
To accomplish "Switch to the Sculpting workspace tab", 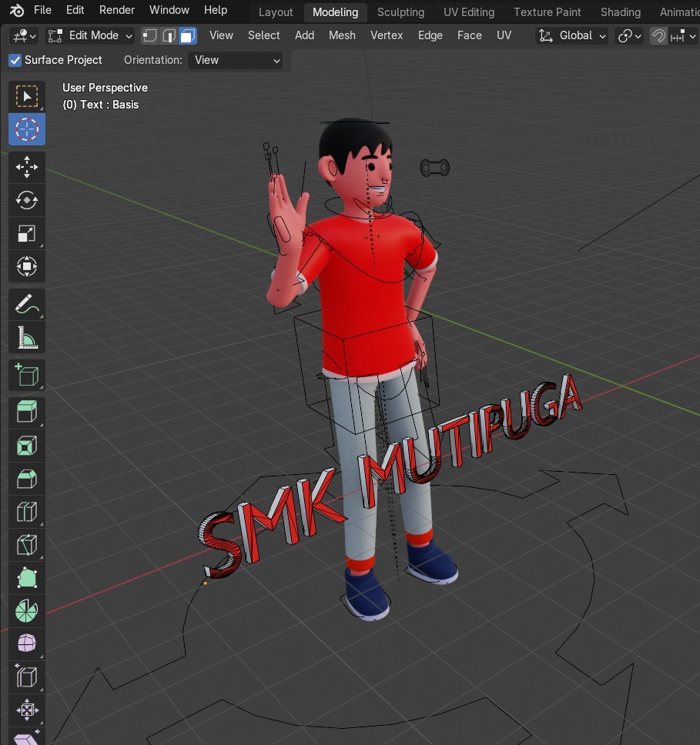I will (x=400, y=12).
